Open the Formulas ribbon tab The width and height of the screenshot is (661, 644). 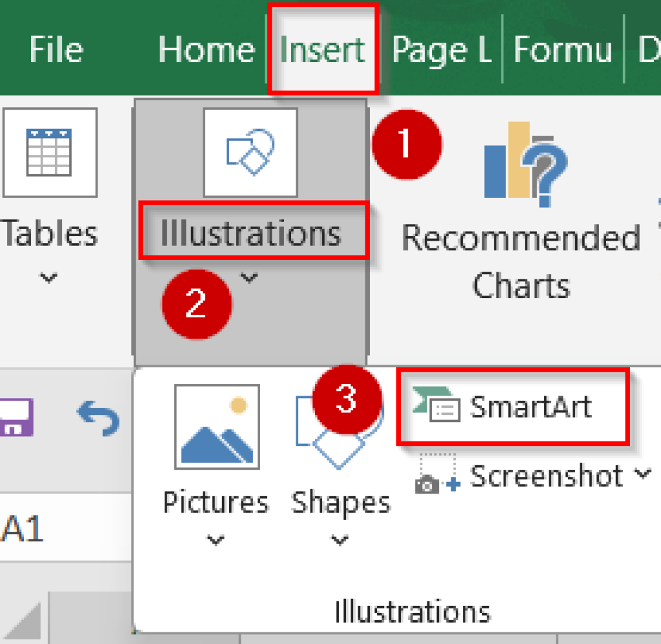click(562, 50)
